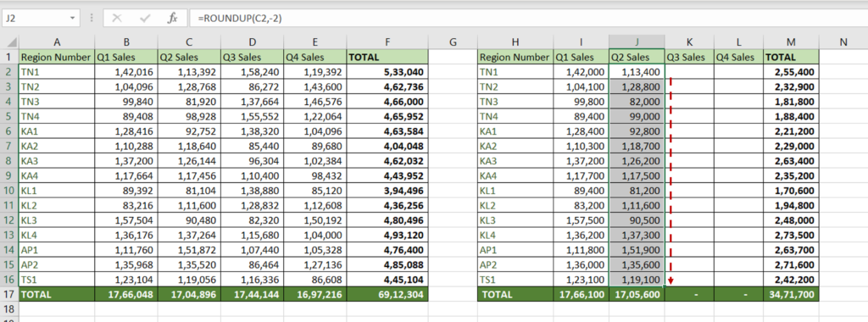This screenshot has width=868, height=322.
Task: Click cell J17 total 17,05,600
Action: [x=637, y=295]
